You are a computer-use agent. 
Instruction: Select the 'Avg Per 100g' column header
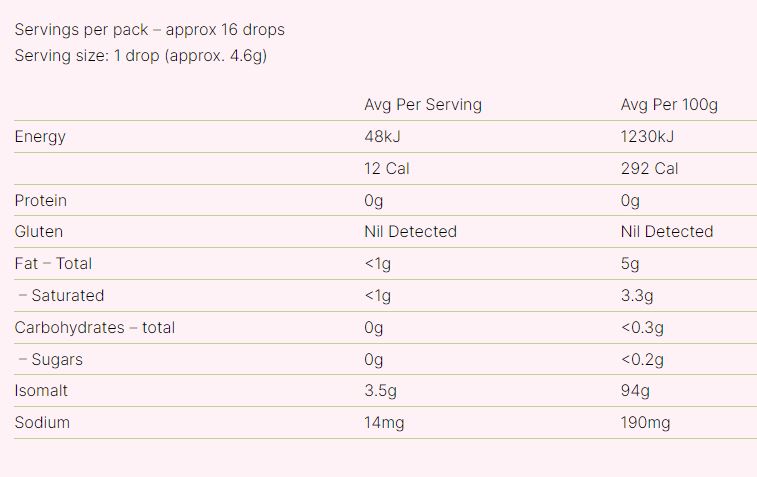pos(669,105)
